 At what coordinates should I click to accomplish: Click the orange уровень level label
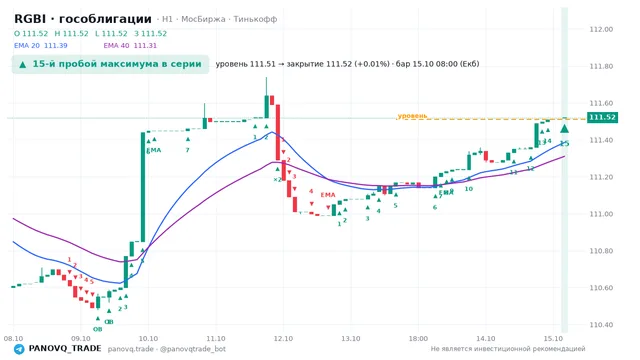(412, 116)
